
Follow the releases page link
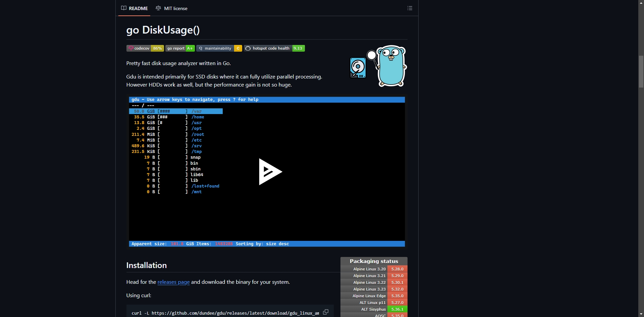tap(173, 282)
